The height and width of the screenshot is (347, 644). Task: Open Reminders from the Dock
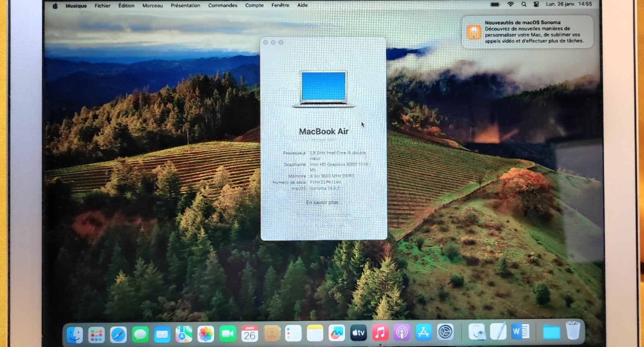[293, 333]
